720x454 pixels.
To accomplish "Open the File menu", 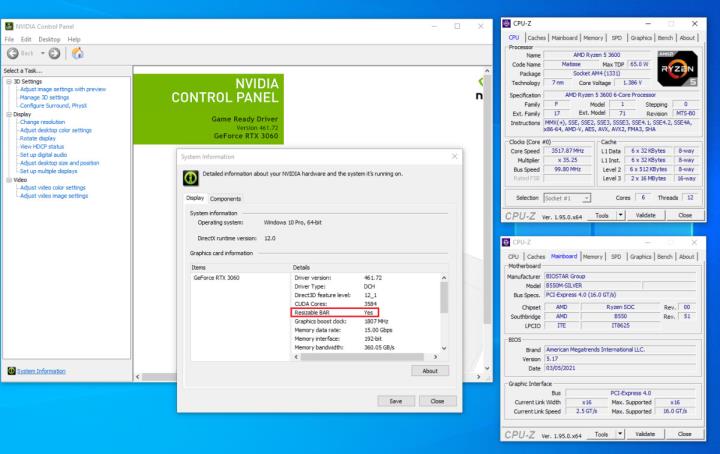I will click(x=9, y=39).
